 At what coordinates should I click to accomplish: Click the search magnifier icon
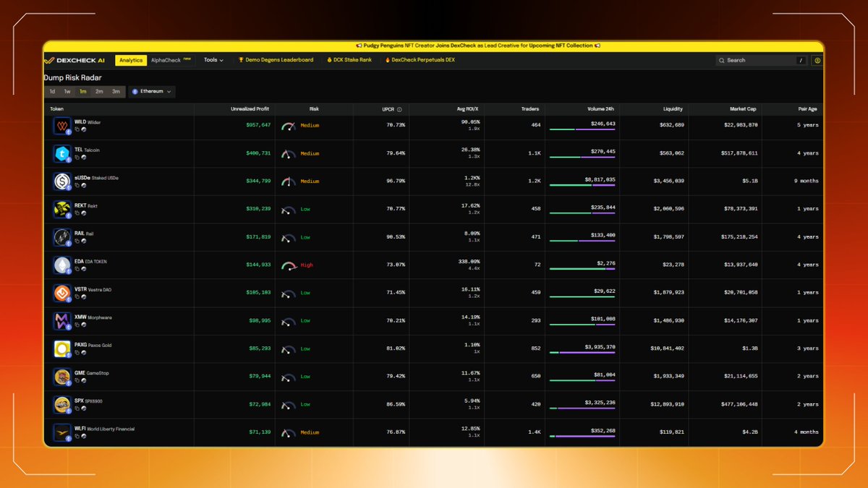tap(723, 61)
